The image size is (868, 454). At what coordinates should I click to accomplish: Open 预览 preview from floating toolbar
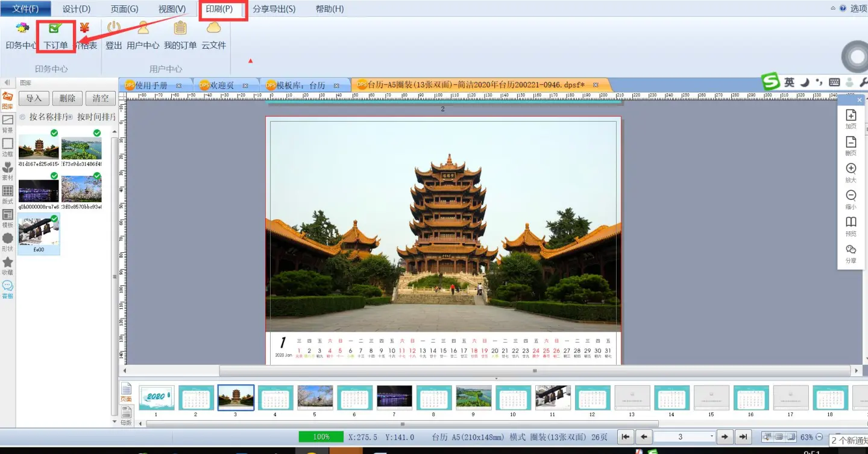point(851,226)
